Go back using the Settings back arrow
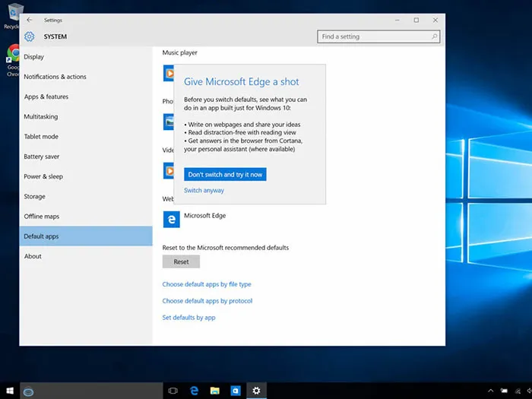This screenshot has width=532, height=399. click(x=29, y=20)
